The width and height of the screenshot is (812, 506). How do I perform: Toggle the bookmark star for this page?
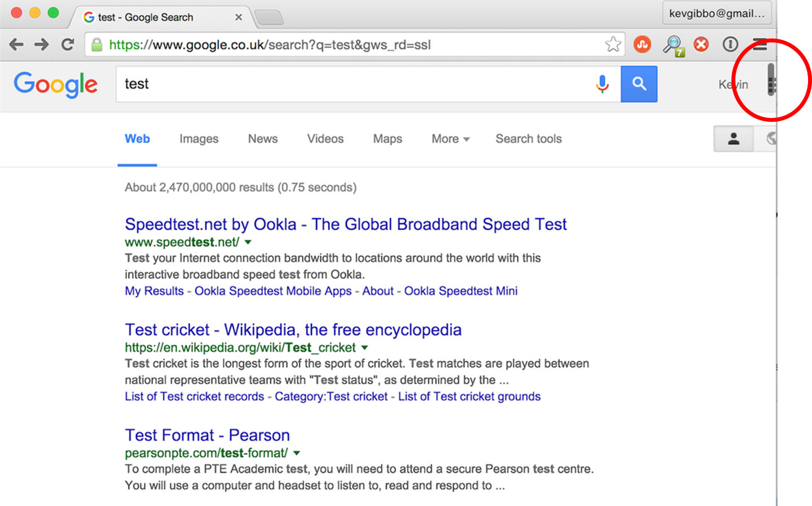(613, 43)
